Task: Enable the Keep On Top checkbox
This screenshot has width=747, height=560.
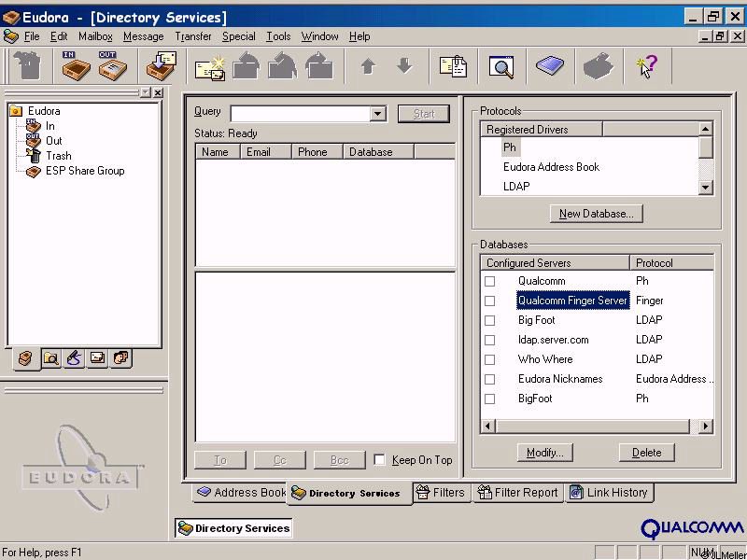Action: 380,460
